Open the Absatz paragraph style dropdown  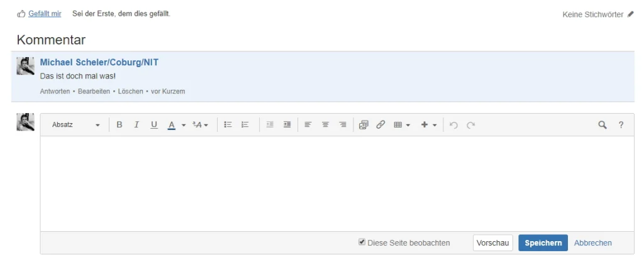(x=76, y=125)
